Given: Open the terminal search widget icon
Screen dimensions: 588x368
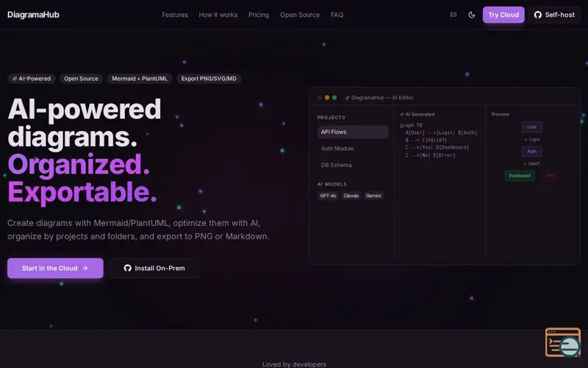Looking at the screenshot, I should (x=563, y=342).
